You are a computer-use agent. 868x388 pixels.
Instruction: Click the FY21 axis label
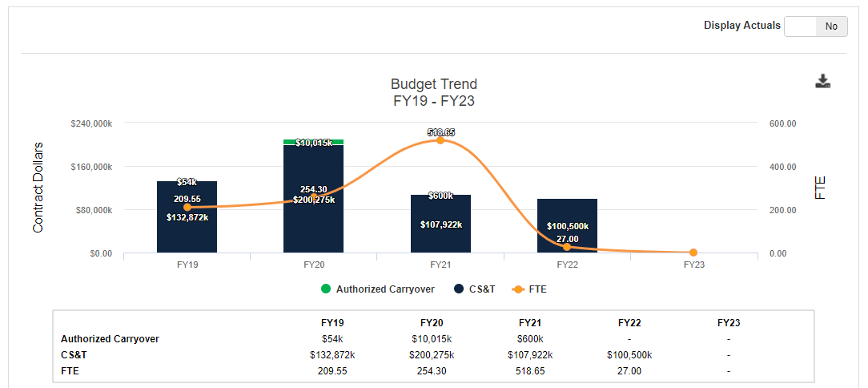(440, 265)
